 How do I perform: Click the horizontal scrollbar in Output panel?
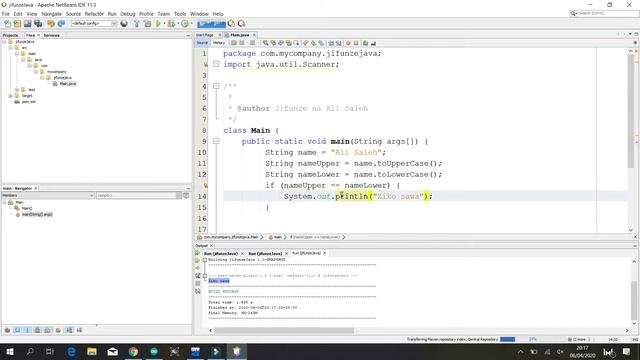coord(284,330)
